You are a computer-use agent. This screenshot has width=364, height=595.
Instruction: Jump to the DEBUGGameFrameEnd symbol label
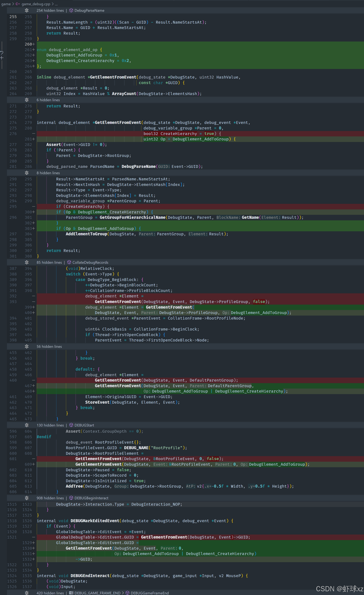pyautogui.click(x=149, y=593)
